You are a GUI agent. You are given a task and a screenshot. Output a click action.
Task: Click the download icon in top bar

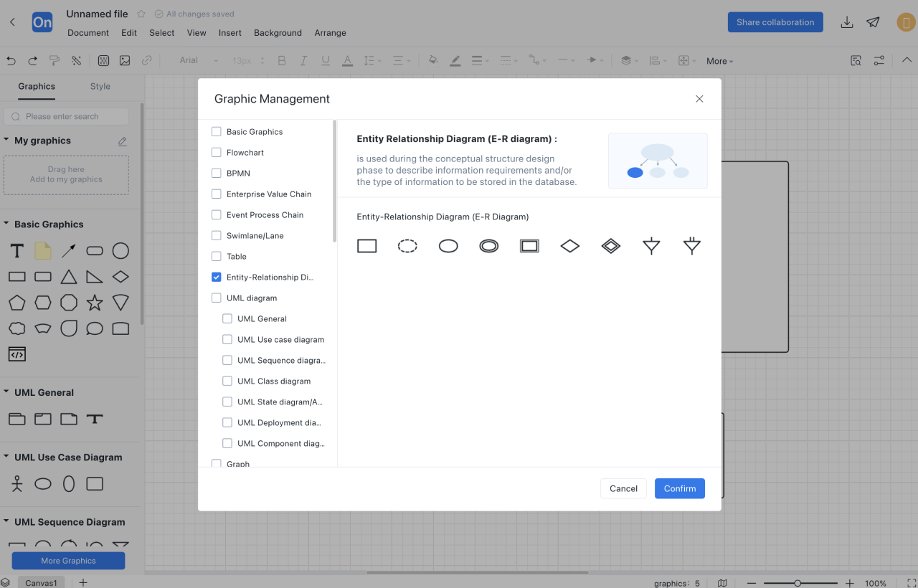(x=847, y=22)
